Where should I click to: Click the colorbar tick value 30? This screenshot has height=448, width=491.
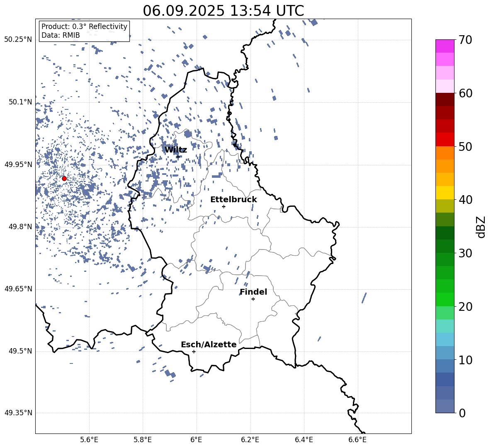[x=465, y=253]
